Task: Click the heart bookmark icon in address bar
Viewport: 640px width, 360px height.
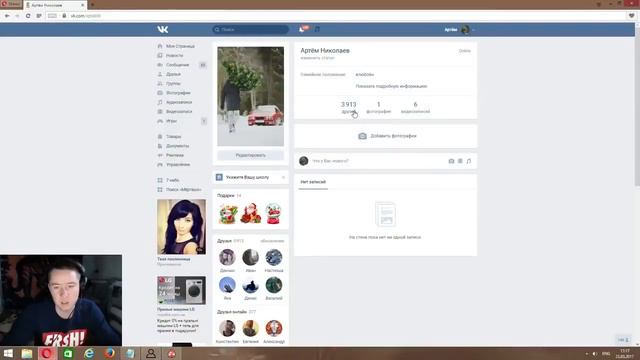Action: (631, 16)
